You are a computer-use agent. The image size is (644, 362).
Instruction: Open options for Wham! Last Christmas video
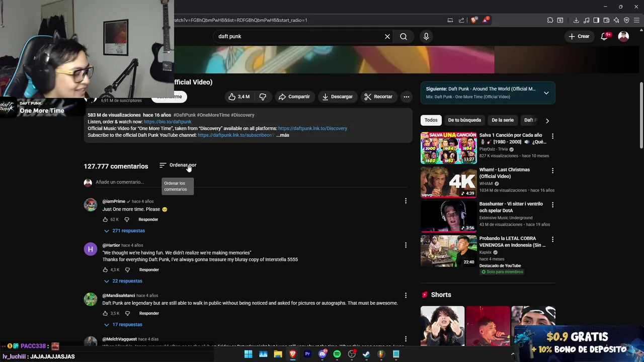click(552, 170)
